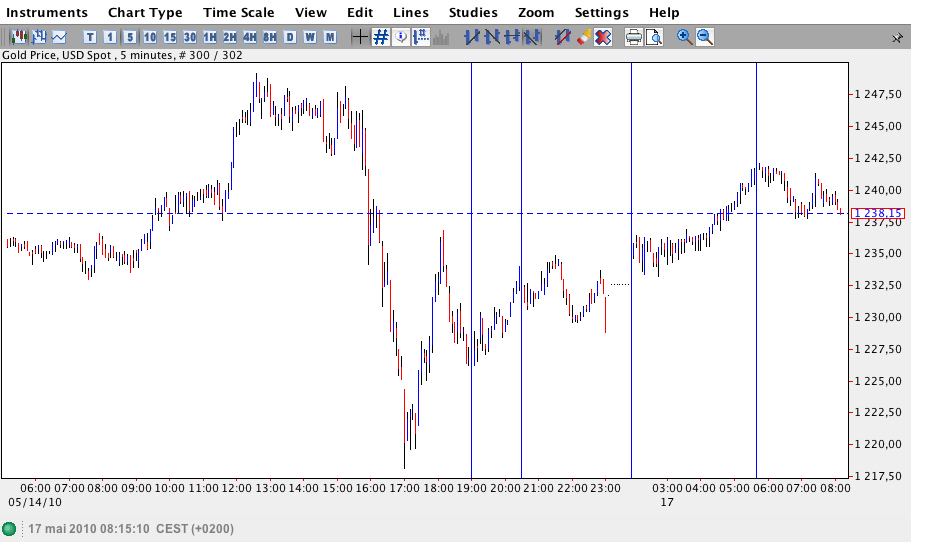The width and height of the screenshot is (925, 547).
Task: Open the Studies menu
Action: 473,12
